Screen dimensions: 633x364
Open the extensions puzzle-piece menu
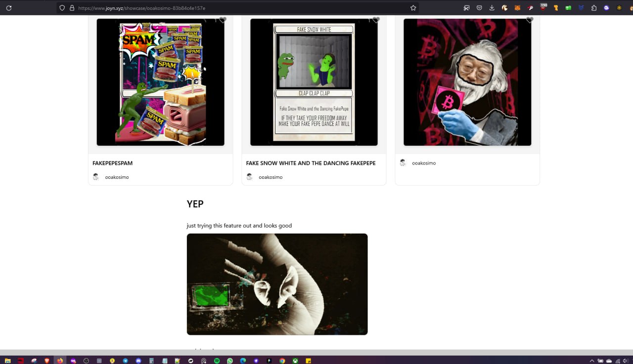click(x=594, y=8)
